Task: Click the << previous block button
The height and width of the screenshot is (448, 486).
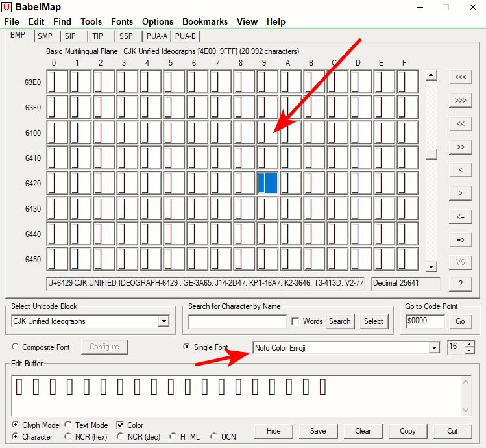Action: 460,123
